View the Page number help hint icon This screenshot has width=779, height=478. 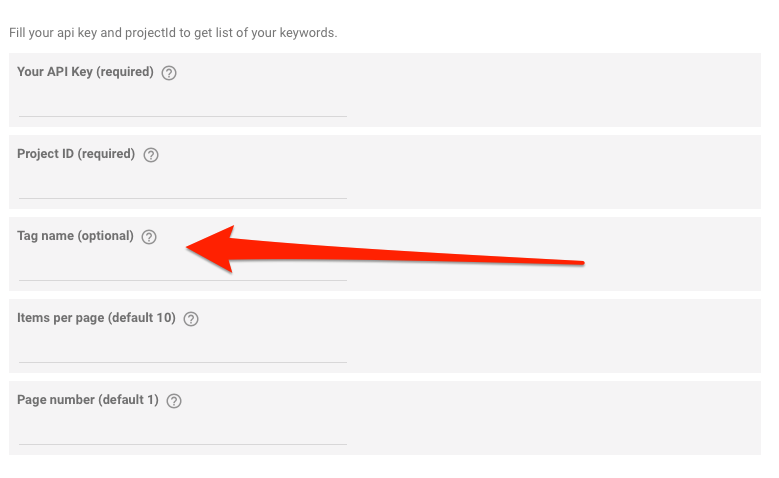point(174,401)
